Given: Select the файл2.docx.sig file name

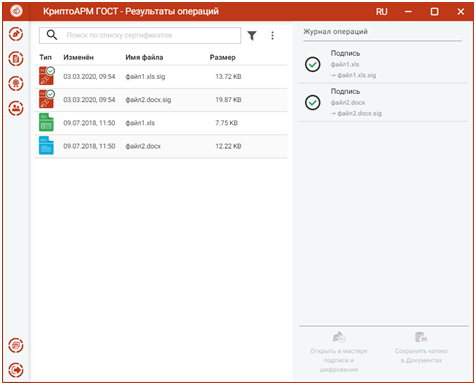Looking at the screenshot, I should point(148,100).
